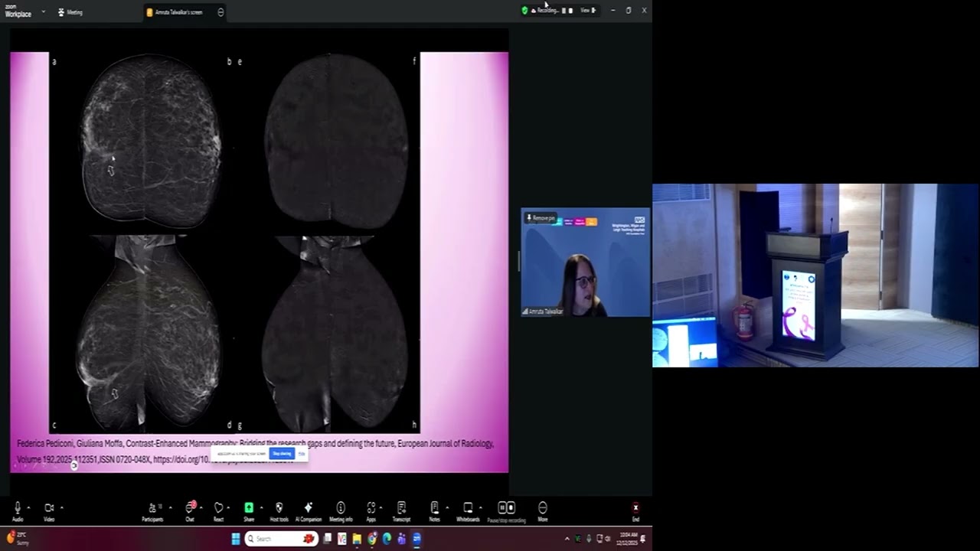Show hidden system tray icons
The width and height of the screenshot is (980, 551).
pos(567,539)
